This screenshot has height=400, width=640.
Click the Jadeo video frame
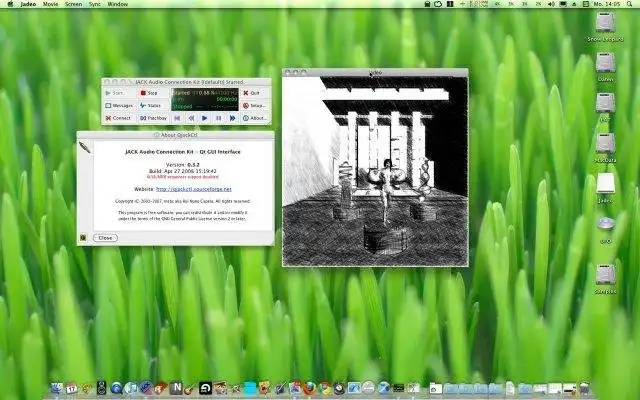pyautogui.click(x=375, y=171)
